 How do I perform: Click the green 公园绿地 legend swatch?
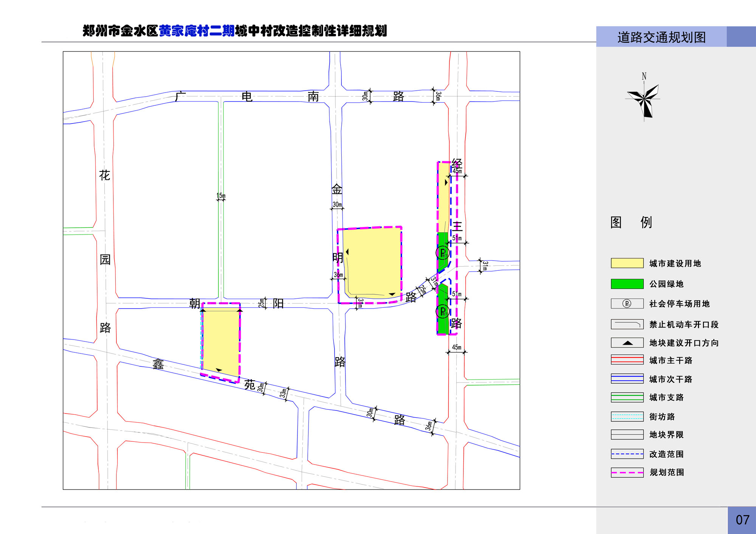click(627, 284)
